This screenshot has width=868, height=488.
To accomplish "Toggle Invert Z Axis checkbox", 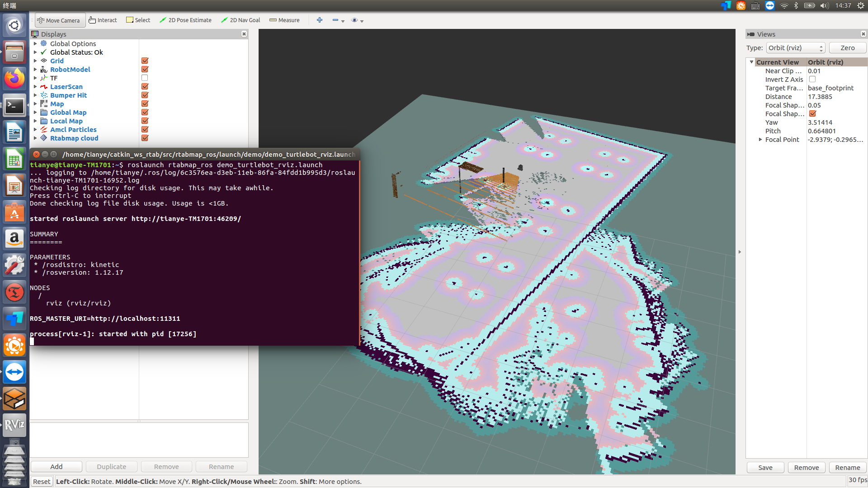I will [812, 80].
